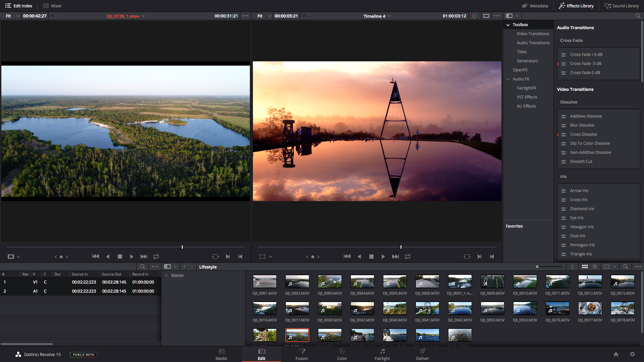Open Project Manager home icon
Image resolution: width=644 pixels, height=362 pixels.
616,354
